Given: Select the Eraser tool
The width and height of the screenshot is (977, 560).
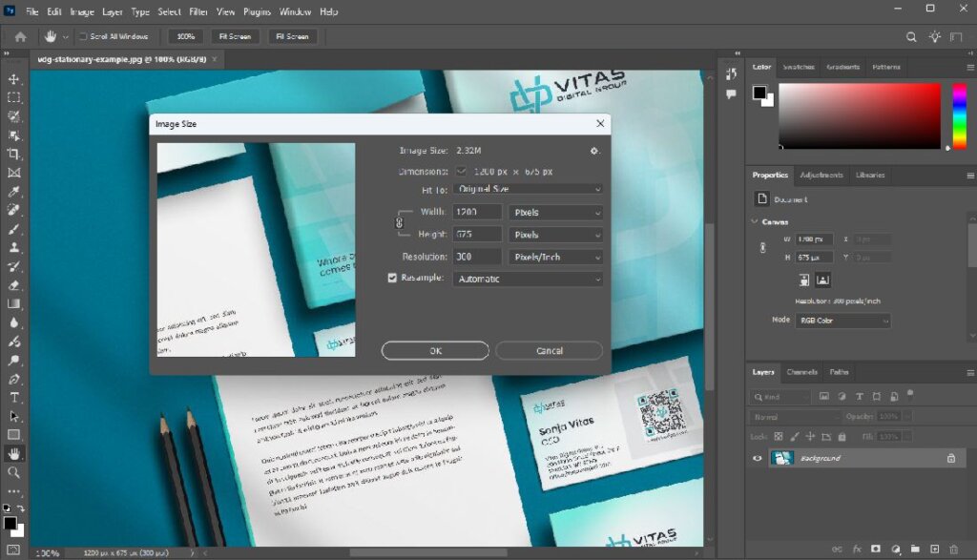Looking at the screenshot, I should click(13, 285).
